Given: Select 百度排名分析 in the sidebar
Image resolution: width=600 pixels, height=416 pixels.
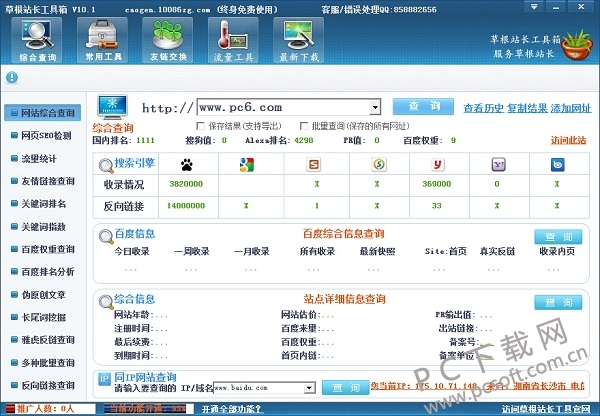Looking at the screenshot, I should pos(42,272).
